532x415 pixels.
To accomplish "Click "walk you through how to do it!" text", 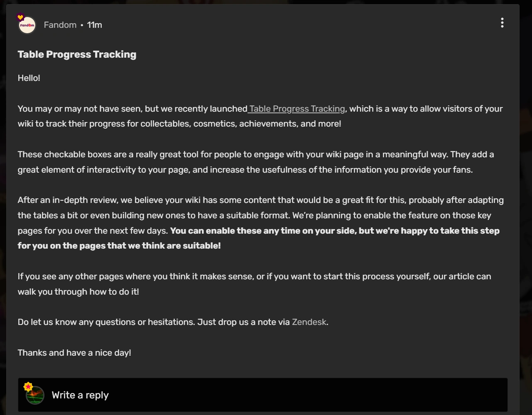I will (78, 292).
